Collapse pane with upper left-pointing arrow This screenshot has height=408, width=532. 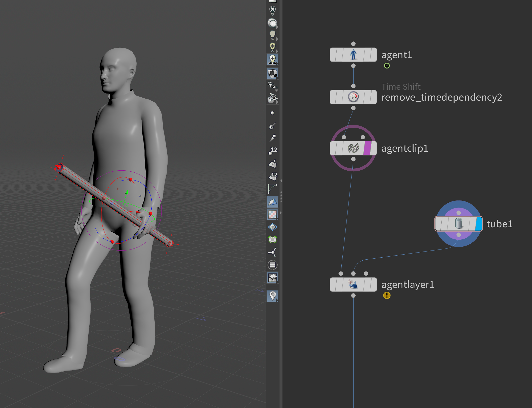[281, 181]
